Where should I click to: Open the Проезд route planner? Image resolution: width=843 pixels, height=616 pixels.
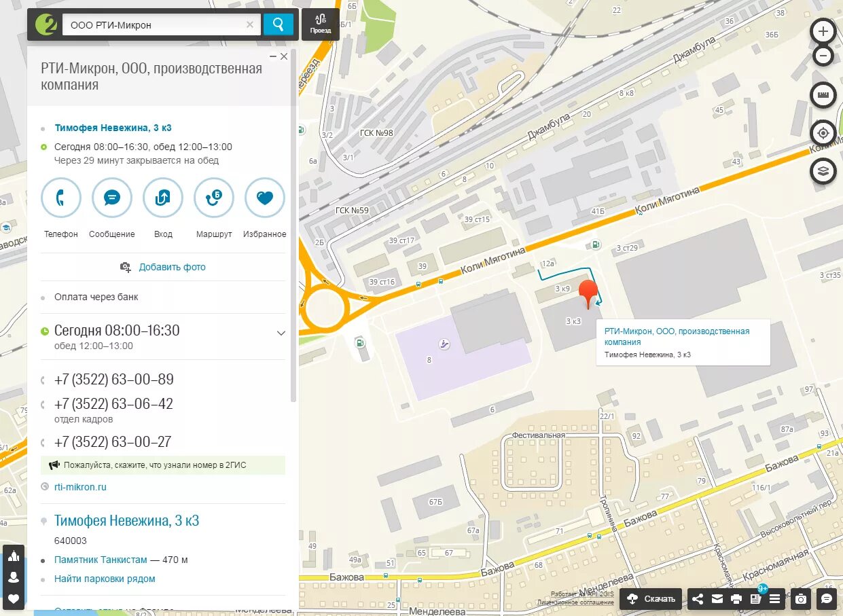[321, 24]
